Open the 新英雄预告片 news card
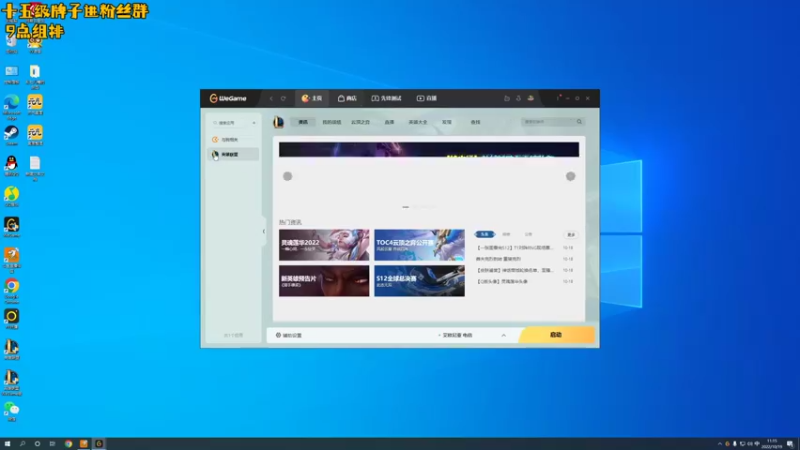 tap(324, 281)
